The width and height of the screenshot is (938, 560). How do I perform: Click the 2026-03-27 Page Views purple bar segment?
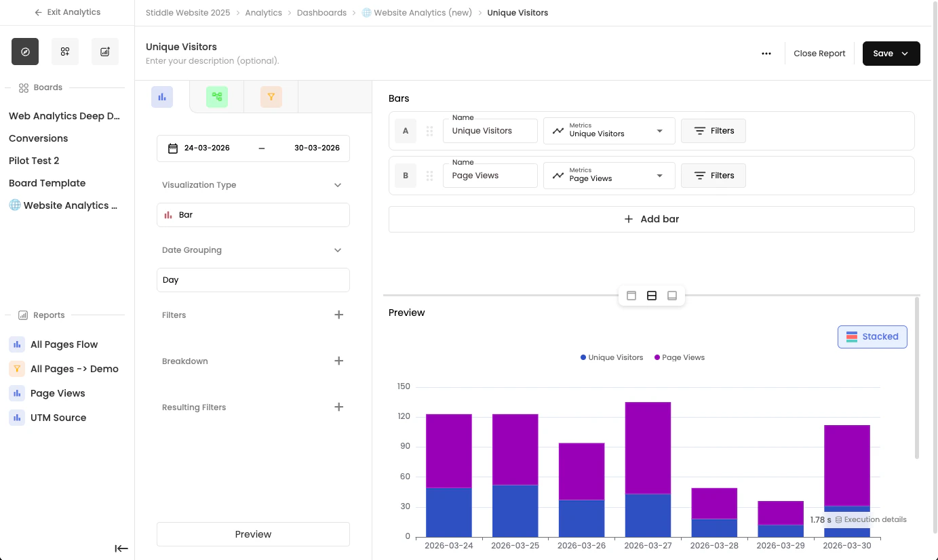click(648, 447)
